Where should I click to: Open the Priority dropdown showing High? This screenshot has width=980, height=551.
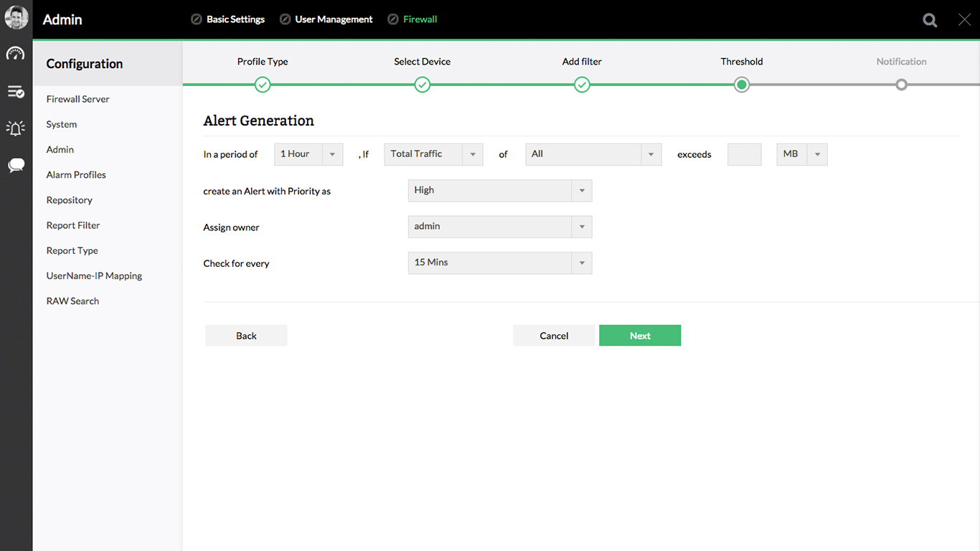pos(499,191)
